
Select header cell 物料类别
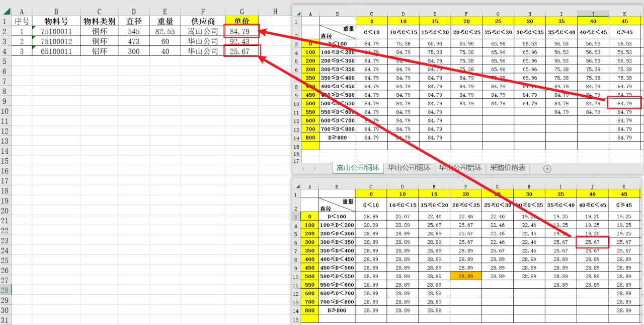[99, 21]
